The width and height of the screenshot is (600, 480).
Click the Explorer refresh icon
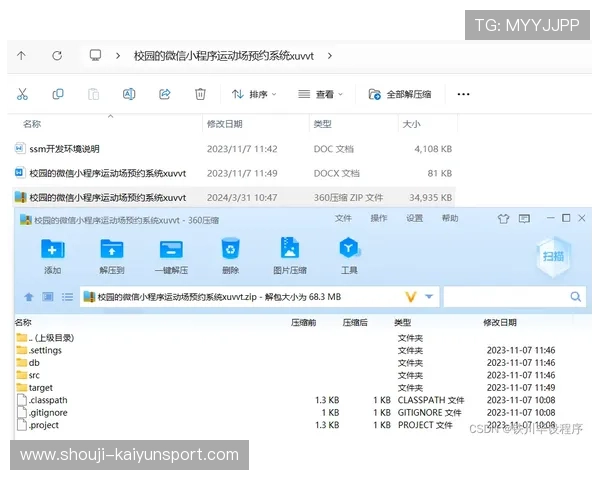pyautogui.click(x=57, y=56)
